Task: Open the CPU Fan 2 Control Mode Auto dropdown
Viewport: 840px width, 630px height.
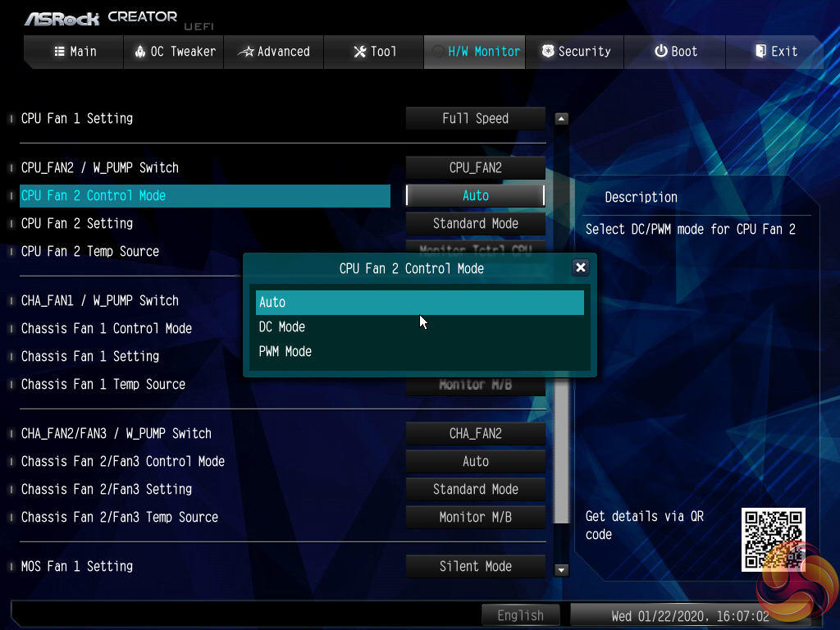Action: [x=475, y=195]
